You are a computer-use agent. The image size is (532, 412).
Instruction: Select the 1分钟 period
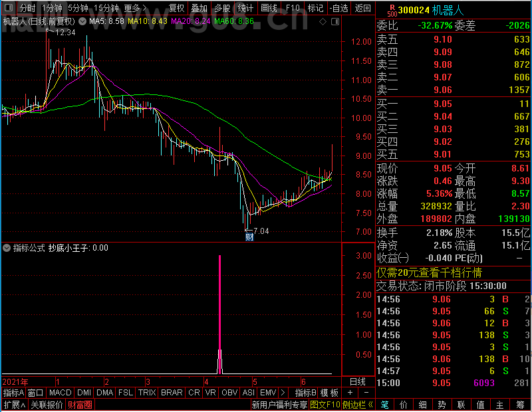click(x=53, y=8)
